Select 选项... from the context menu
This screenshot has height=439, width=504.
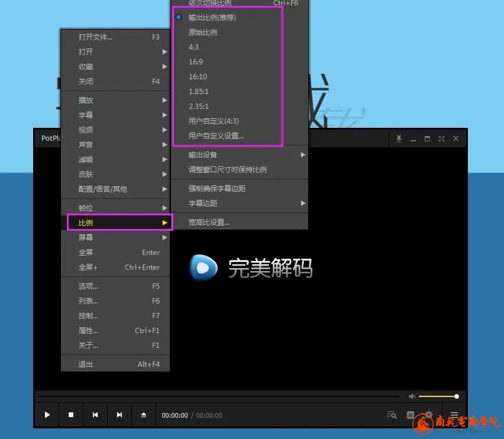(x=89, y=286)
